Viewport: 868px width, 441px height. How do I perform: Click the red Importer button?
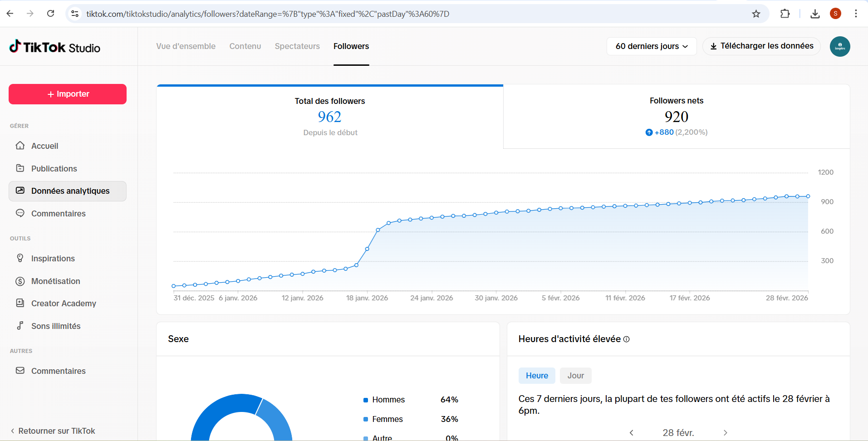click(68, 94)
